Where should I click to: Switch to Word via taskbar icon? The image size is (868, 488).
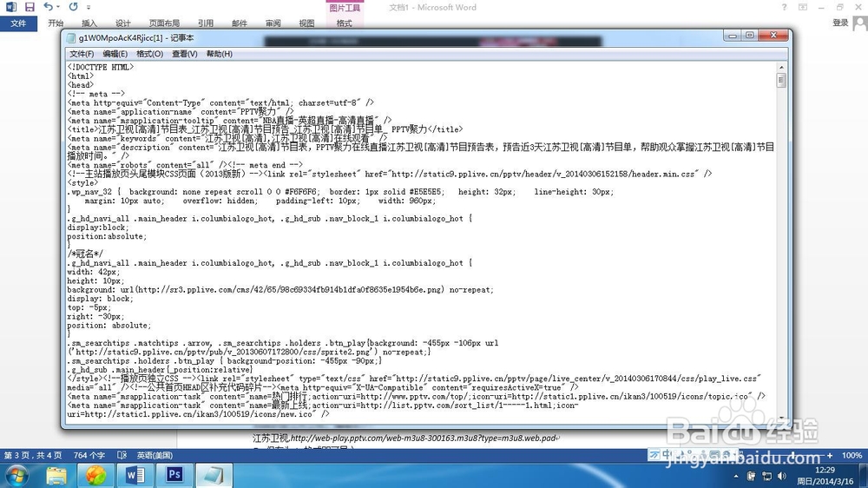pos(135,476)
